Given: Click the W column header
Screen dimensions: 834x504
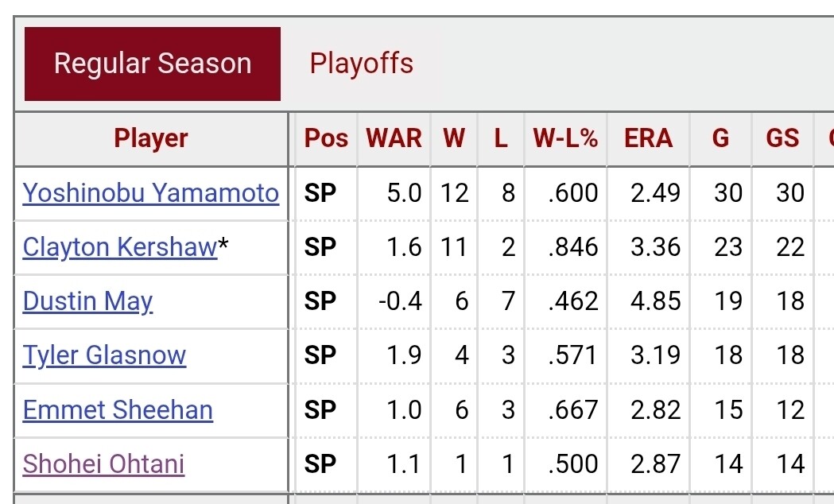Looking at the screenshot, I should (454, 138).
